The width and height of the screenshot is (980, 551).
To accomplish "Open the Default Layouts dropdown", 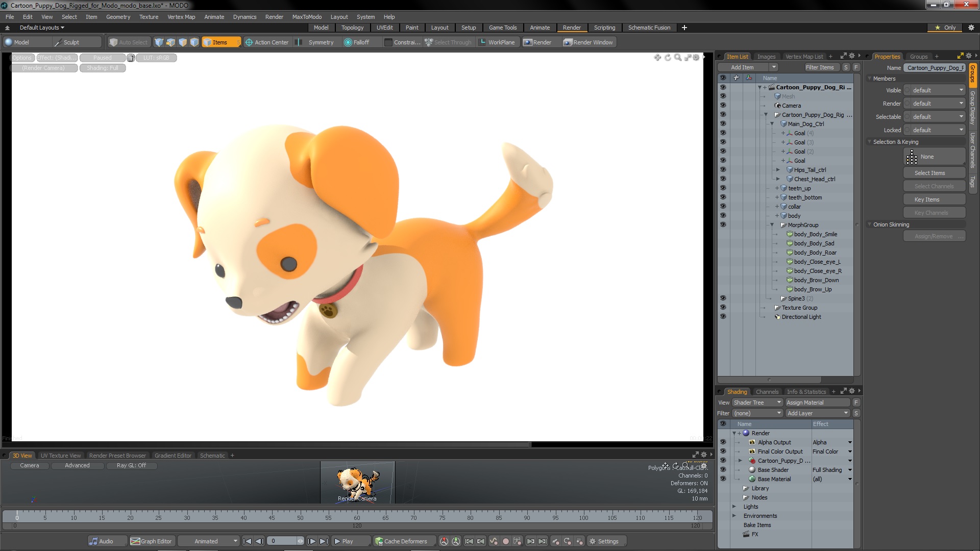I will pyautogui.click(x=42, y=28).
